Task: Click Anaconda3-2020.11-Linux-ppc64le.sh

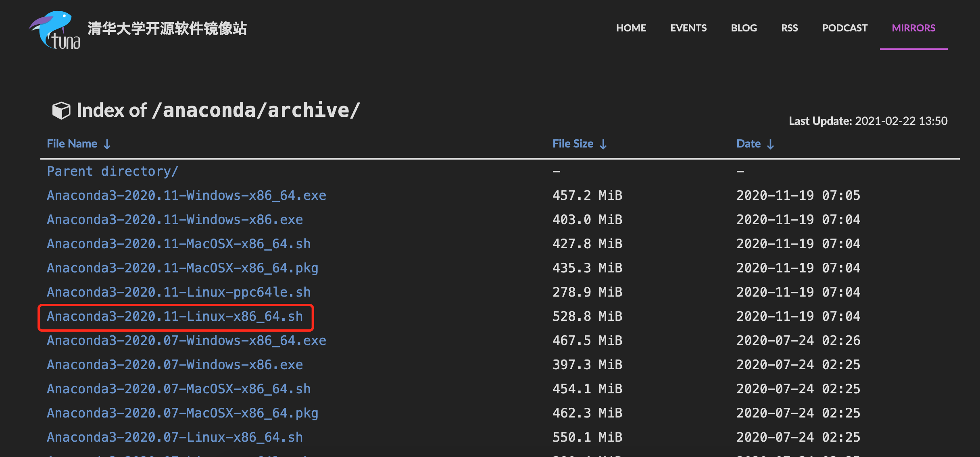Action: [x=178, y=292]
